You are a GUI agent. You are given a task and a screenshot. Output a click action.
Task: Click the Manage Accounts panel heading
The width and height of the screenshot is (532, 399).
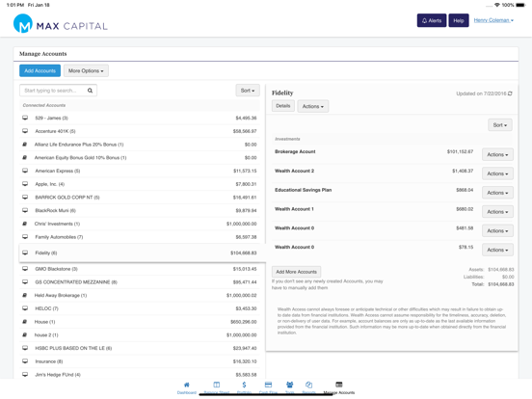pyautogui.click(x=43, y=54)
